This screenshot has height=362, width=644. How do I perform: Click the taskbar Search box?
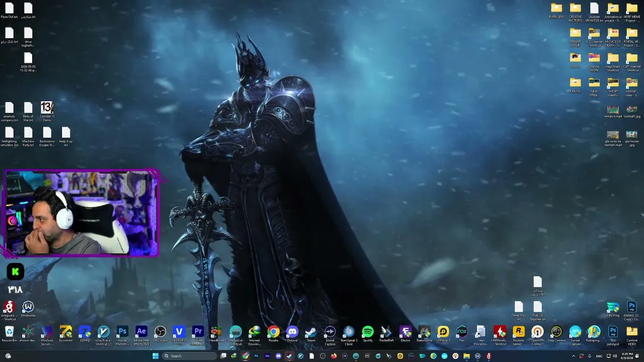[190, 356]
